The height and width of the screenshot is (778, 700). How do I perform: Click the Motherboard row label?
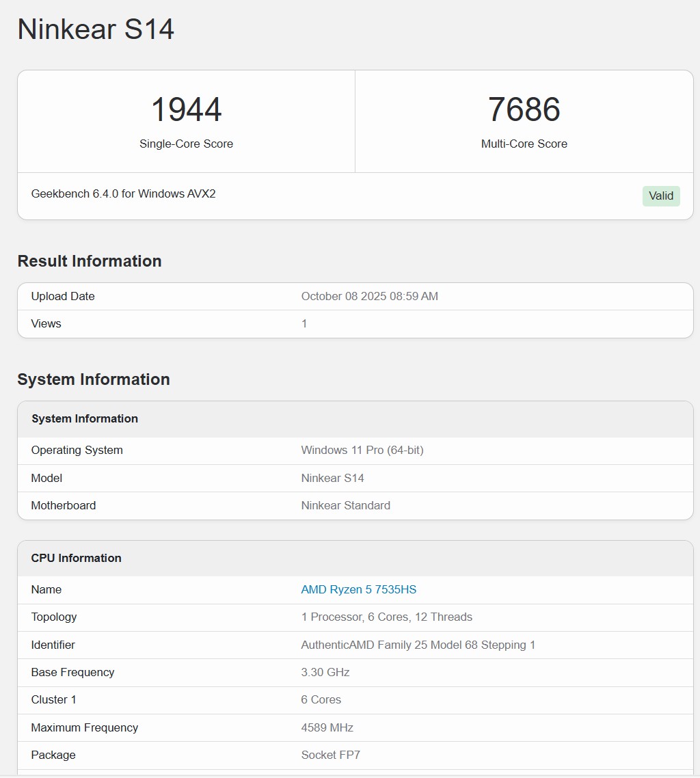tap(64, 506)
